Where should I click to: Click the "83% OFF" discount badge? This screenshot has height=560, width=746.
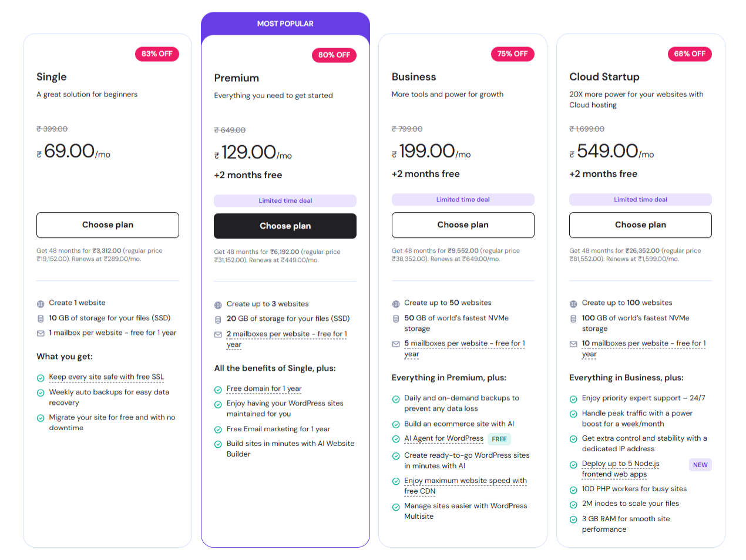[x=157, y=54]
